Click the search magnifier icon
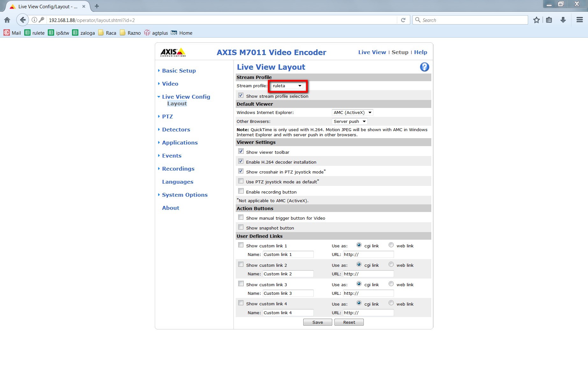Image resolution: width=588 pixels, height=382 pixels. [418, 20]
